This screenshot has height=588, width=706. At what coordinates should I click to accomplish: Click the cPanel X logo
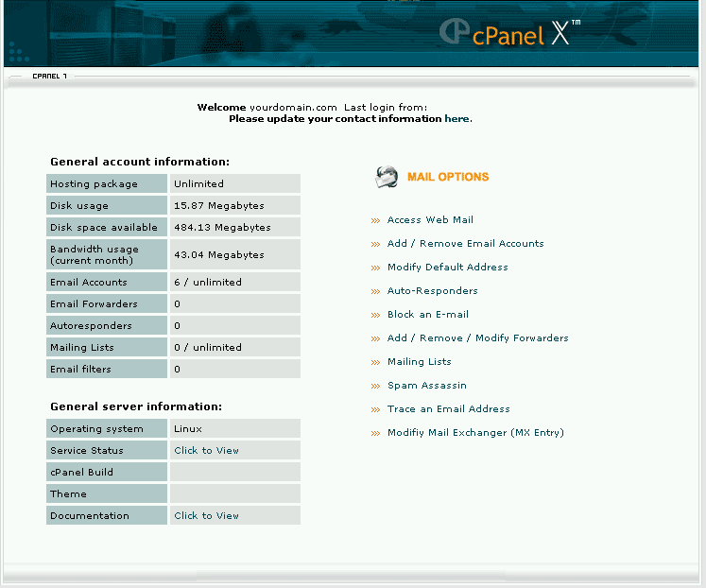(508, 32)
